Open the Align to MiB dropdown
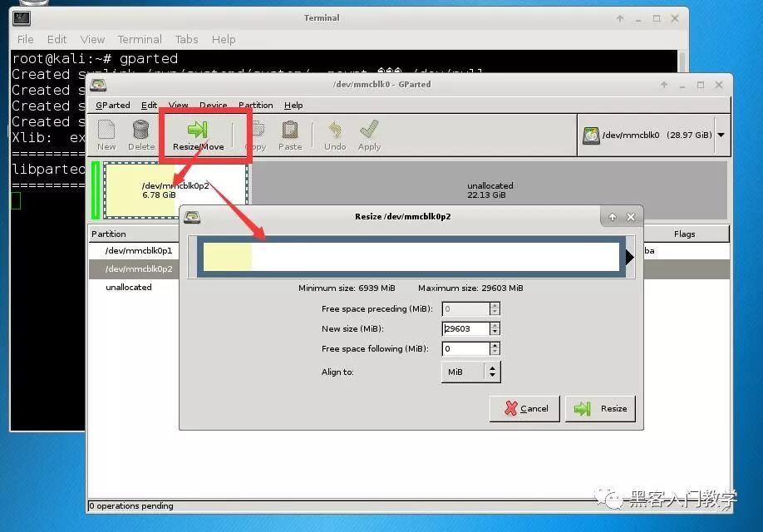763x532 pixels. [470, 372]
